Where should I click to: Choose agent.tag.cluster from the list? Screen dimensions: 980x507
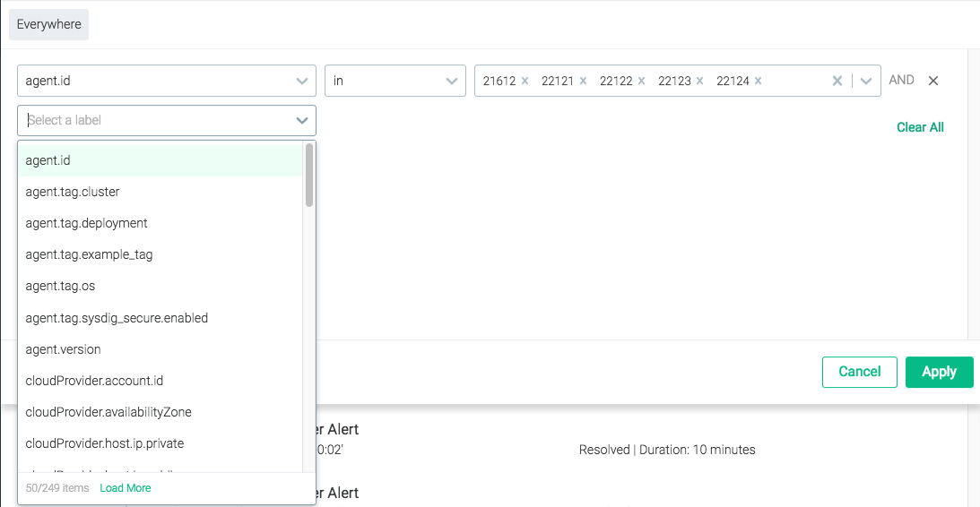pyautogui.click(x=160, y=192)
